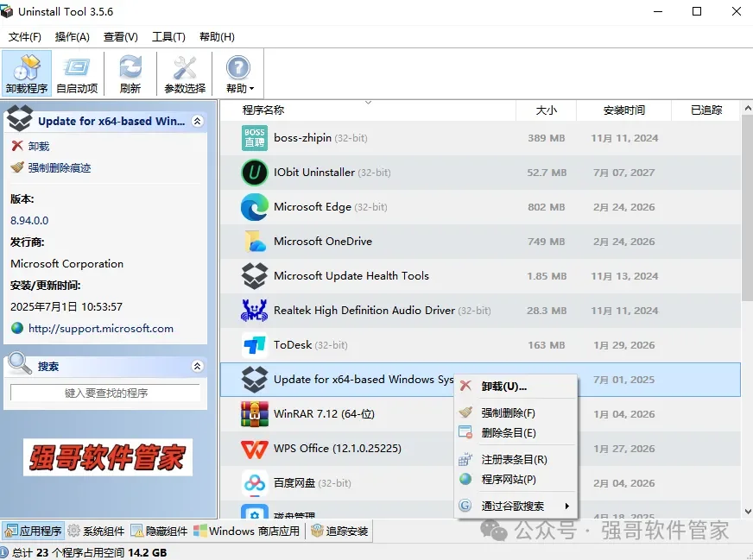Click the WinRAR 7.12 program icon
753x560 pixels.
pyautogui.click(x=254, y=414)
